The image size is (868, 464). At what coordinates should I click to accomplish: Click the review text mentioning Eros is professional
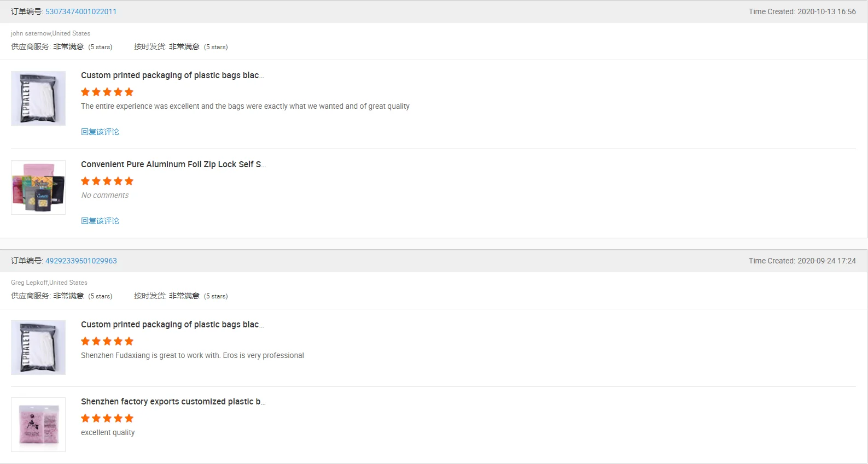193,355
